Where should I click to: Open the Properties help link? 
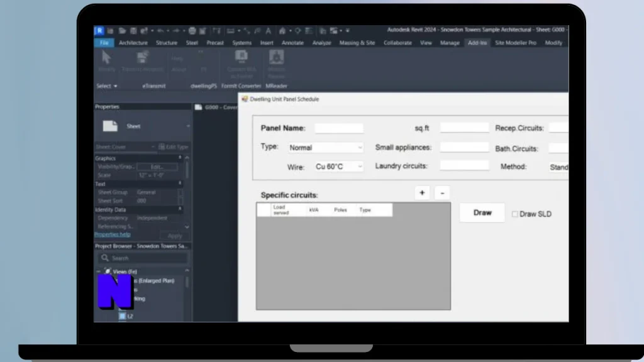(x=113, y=234)
